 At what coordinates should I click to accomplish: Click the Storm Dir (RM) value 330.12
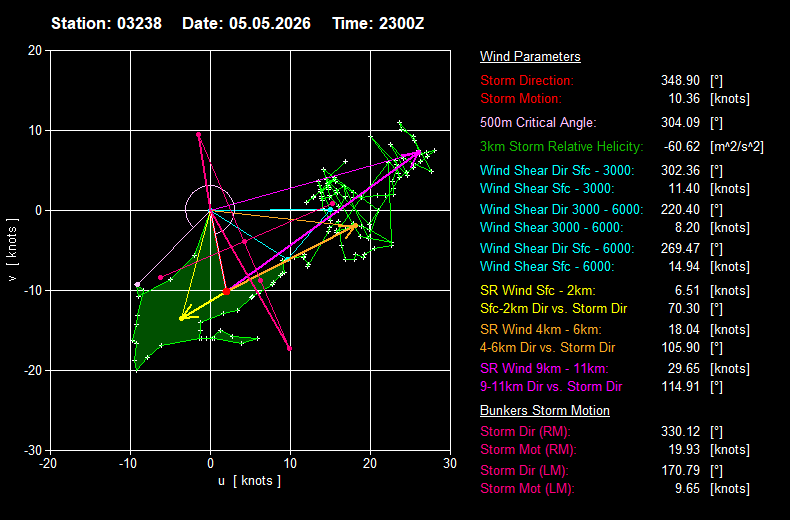click(680, 432)
